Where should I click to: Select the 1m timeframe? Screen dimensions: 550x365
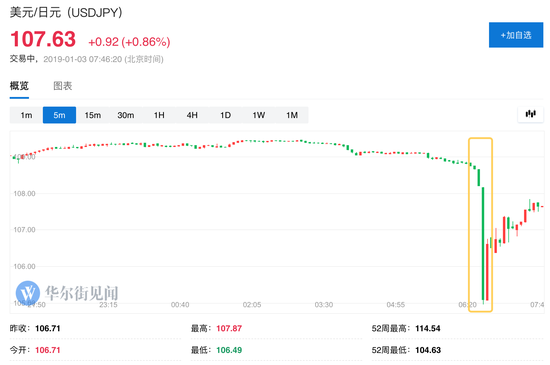pyautogui.click(x=26, y=115)
